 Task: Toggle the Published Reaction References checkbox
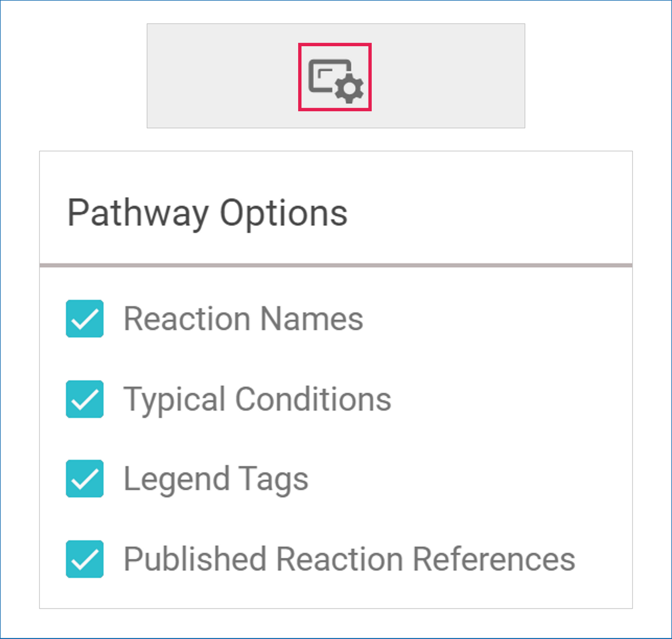[x=85, y=559]
